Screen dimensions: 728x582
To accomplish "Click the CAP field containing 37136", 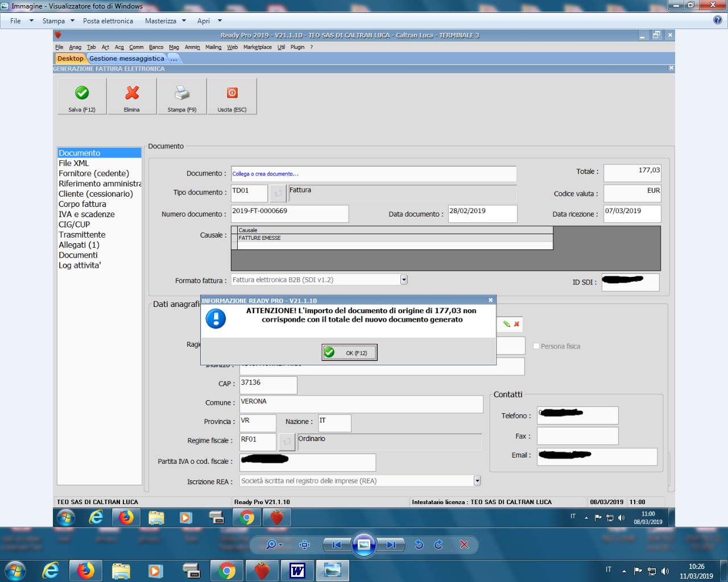I will click(268, 385).
